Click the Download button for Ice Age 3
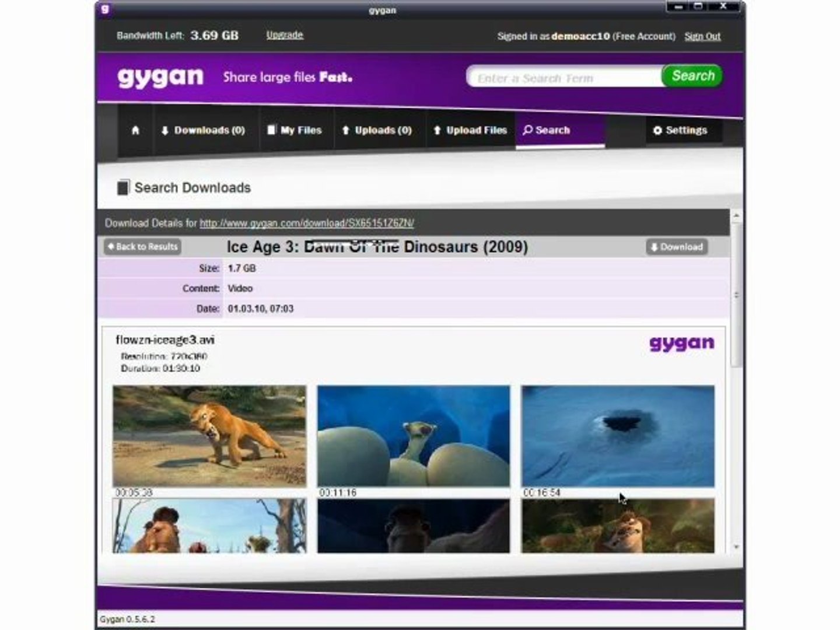 [677, 247]
